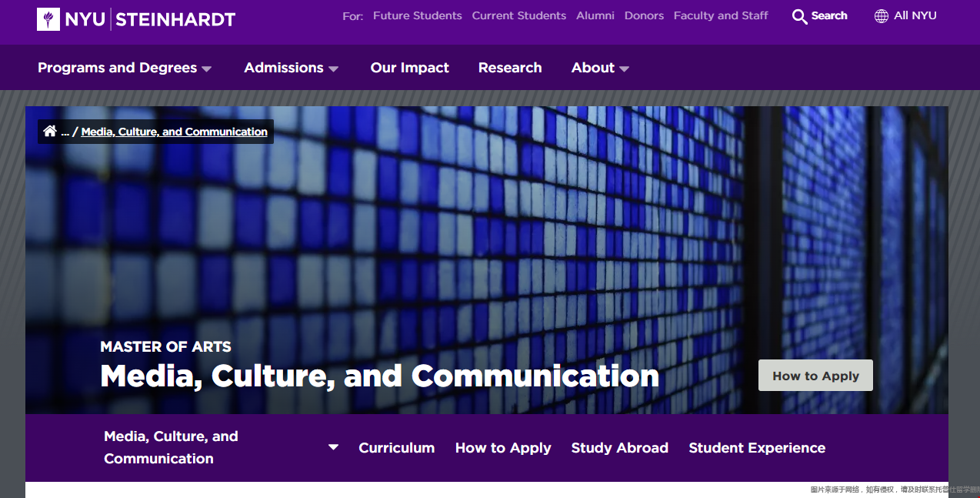The height and width of the screenshot is (498, 980).
Task: Select the Curriculum tab
Action: [x=397, y=448]
